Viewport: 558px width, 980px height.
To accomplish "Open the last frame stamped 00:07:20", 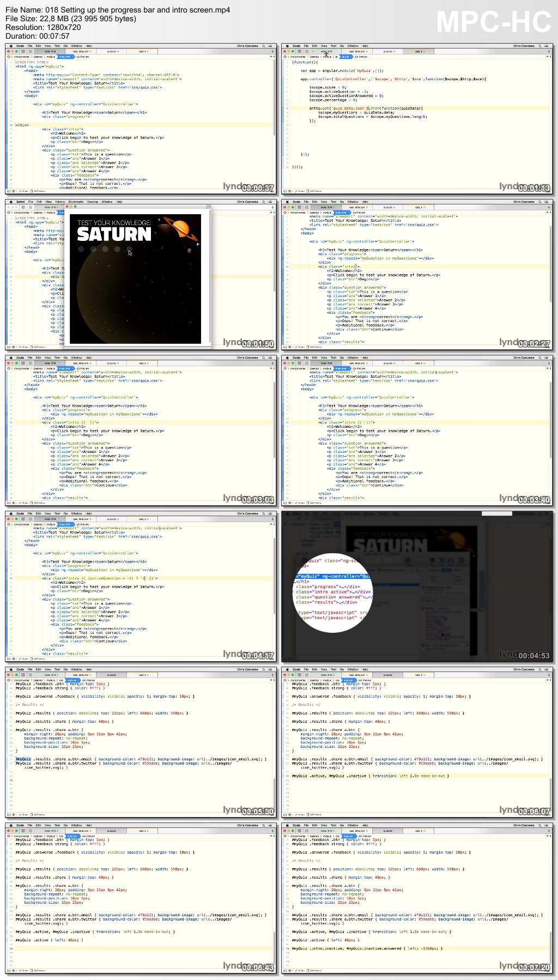I will coord(417,898).
